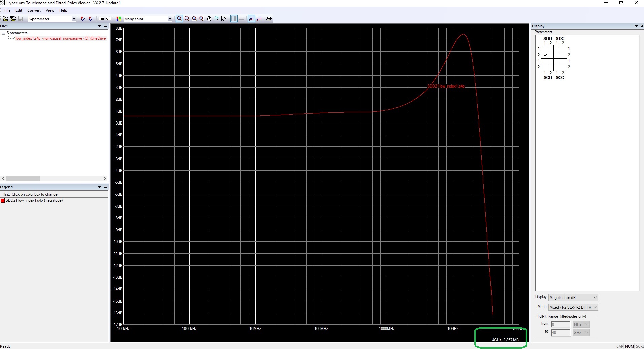
Task: Fit the plot to window
Action: pos(224,19)
